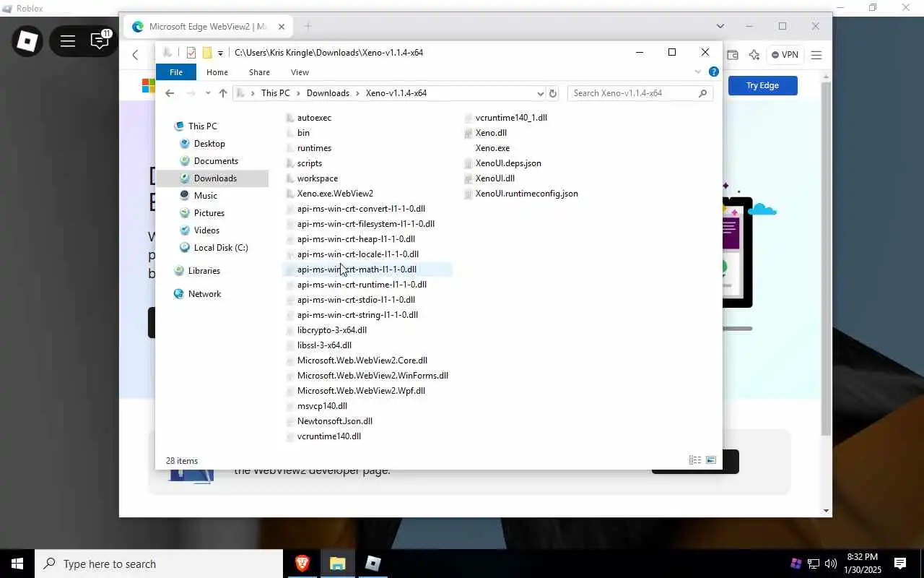
Task: Click the Roblox logo button
Action: coord(27,41)
